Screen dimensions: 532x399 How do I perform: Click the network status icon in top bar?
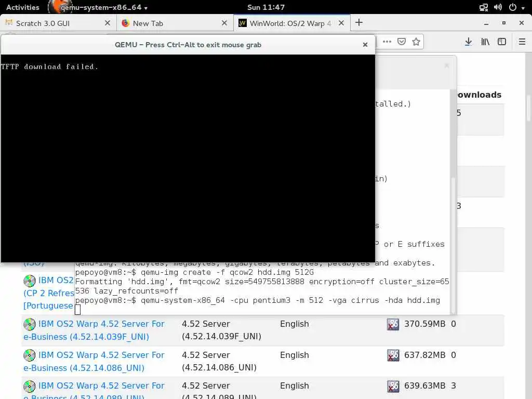484,7
